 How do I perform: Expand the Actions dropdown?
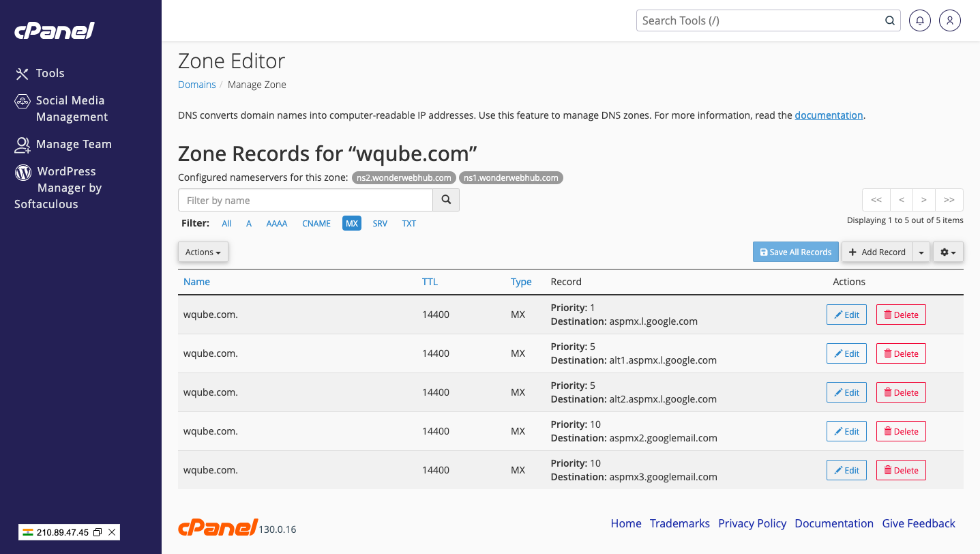click(x=203, y=252)
